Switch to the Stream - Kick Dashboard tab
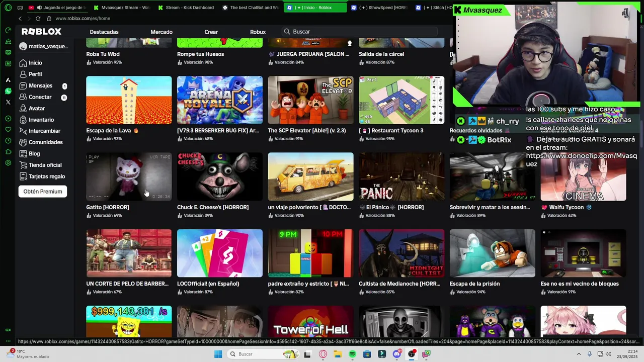 point(186,8)
